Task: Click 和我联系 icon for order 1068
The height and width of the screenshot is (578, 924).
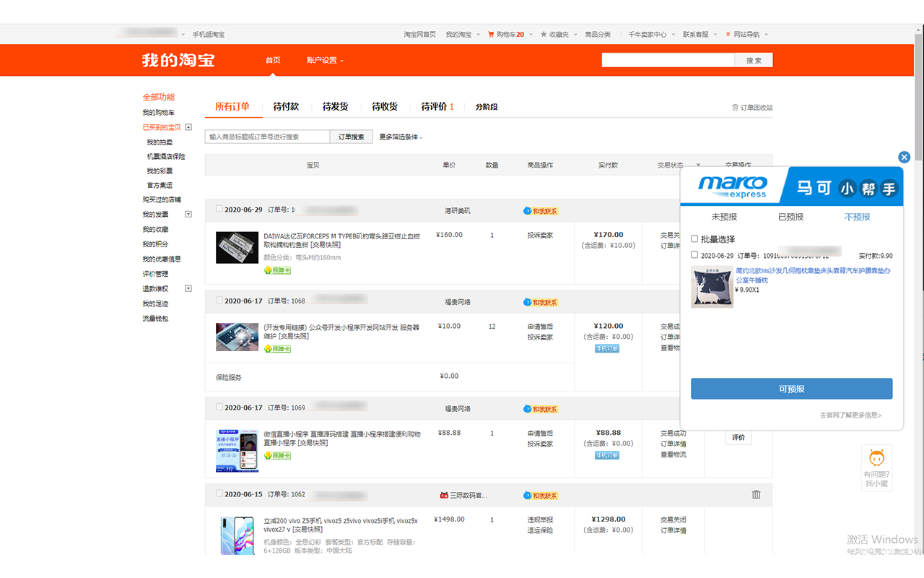Action: click(541, 302)
